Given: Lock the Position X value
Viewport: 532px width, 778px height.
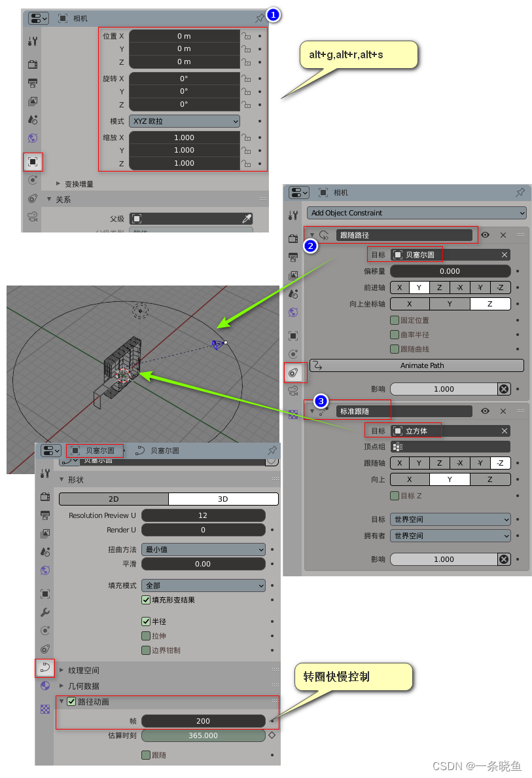Looking at the screenshot, I should 247,36.
